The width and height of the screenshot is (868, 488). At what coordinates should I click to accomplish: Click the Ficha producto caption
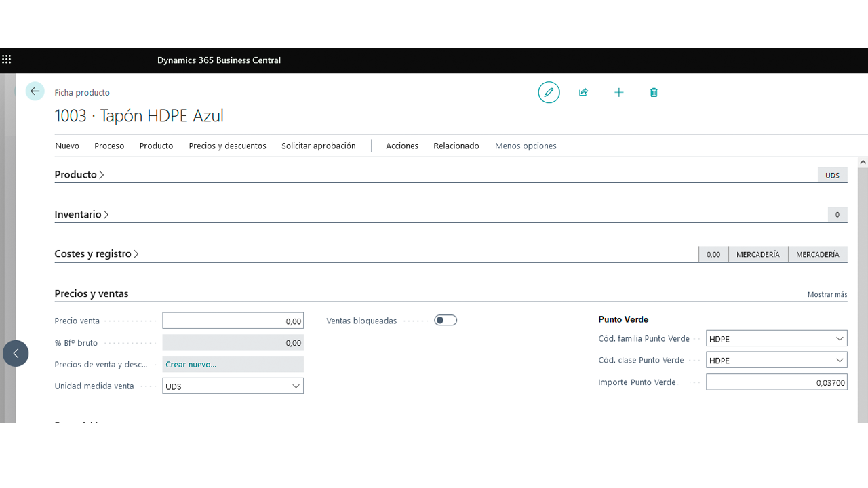tap(82, 93)
